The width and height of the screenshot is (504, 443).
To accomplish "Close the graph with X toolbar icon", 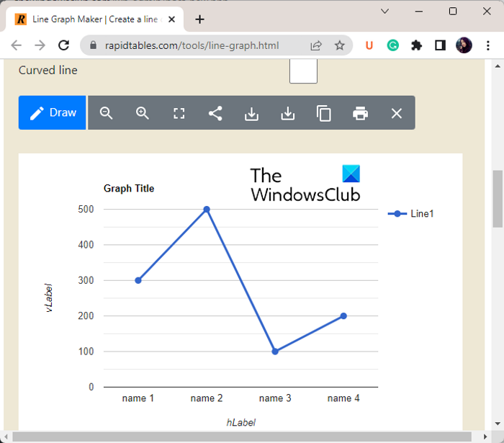I will coord(397,114).
